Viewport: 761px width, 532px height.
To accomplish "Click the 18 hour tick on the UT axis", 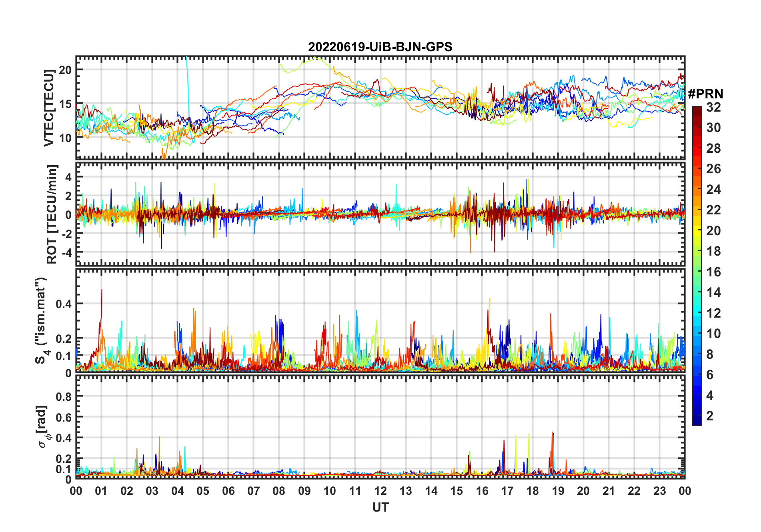I will point(533,491).
